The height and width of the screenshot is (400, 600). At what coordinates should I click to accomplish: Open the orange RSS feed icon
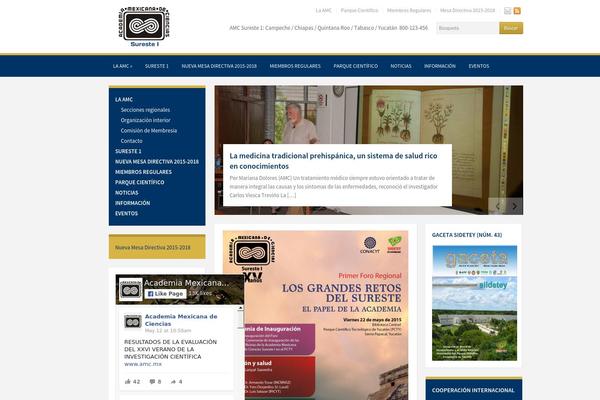coord(517,11)
